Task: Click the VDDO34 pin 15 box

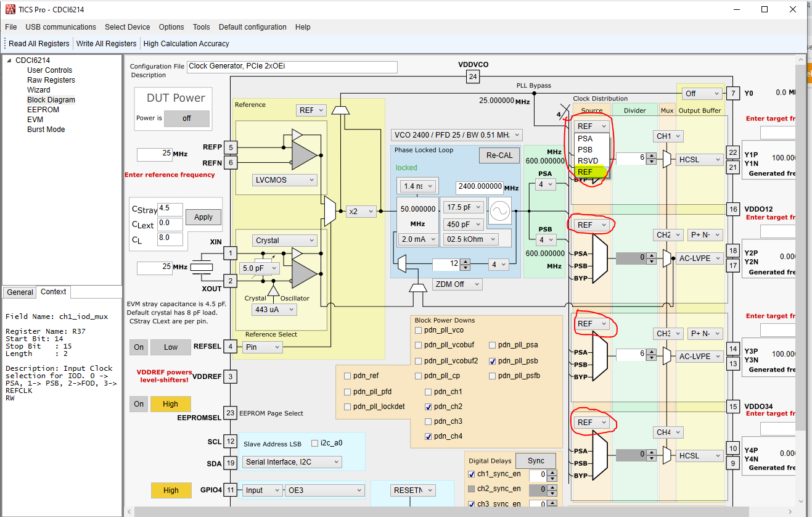Action: [x=732, y=407]
